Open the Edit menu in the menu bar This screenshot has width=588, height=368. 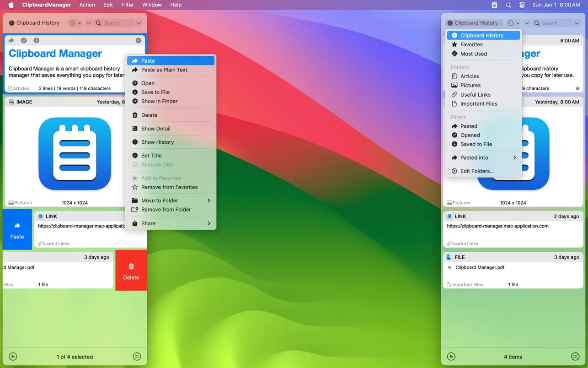pyautogui.click(x=108, y=5)
